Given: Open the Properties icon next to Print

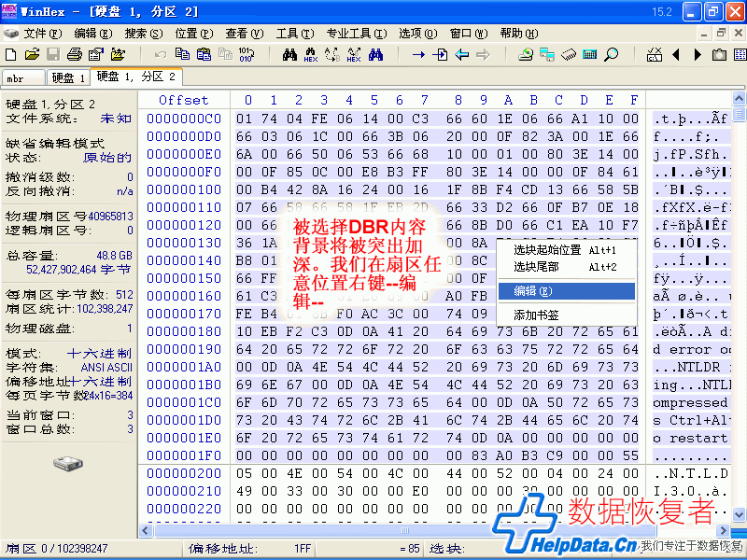Looking at the screenshot, I should point(96,55).
